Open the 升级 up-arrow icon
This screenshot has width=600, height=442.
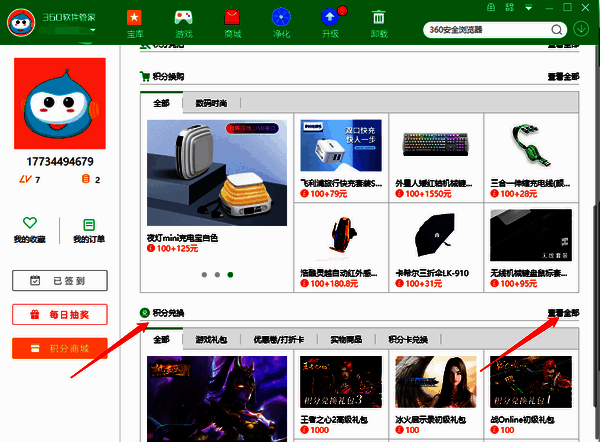coord(330,17)
